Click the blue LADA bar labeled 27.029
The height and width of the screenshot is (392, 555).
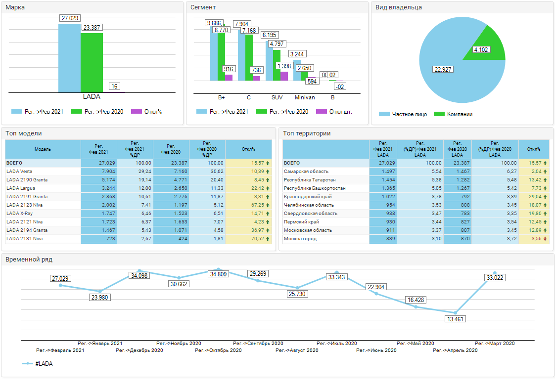click(69, 59)
